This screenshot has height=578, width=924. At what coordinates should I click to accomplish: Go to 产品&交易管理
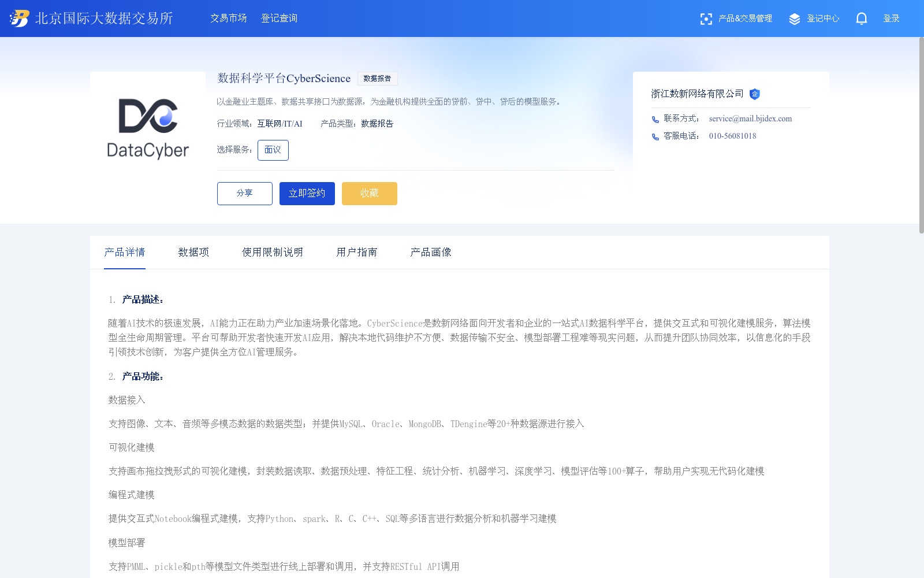[x=745, y=18]
